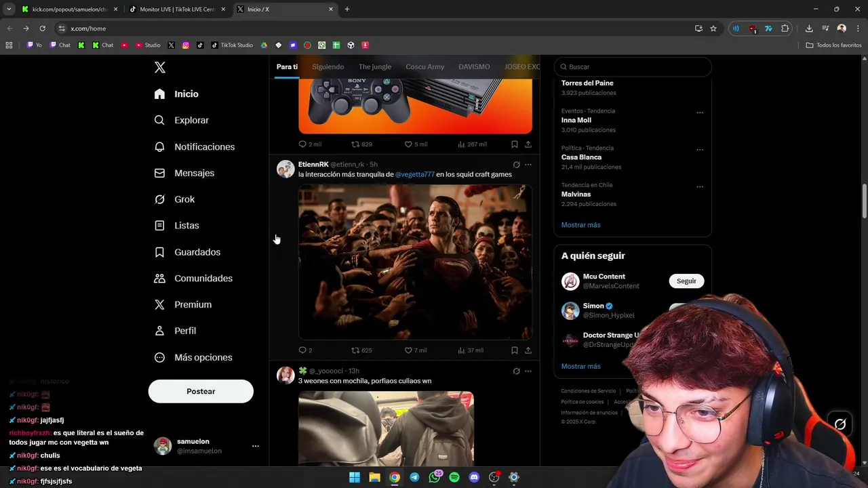Open more options on @_yoooci post
The height and width of the screenshot is (488, 868).
pyautogui.click(x=528, y=371)
